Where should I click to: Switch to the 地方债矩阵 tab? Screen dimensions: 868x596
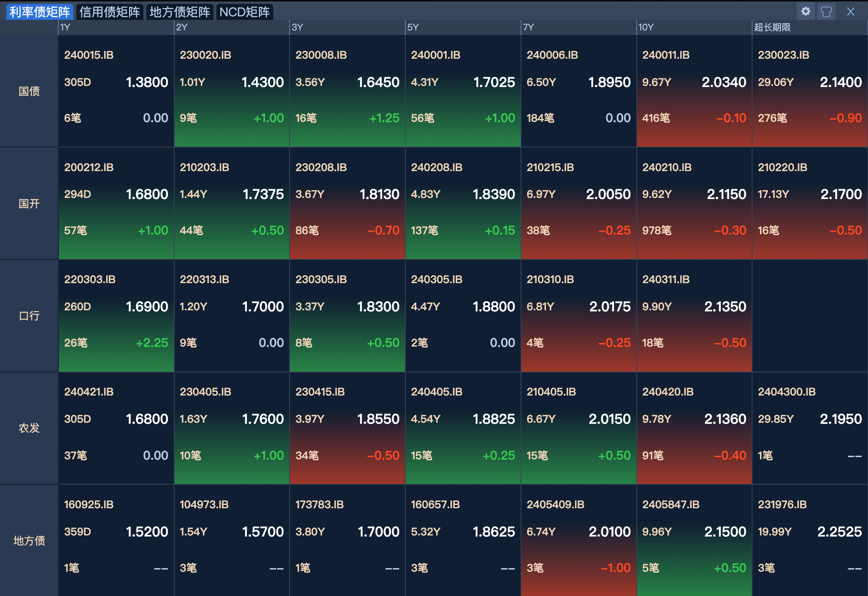pos(179,12)
